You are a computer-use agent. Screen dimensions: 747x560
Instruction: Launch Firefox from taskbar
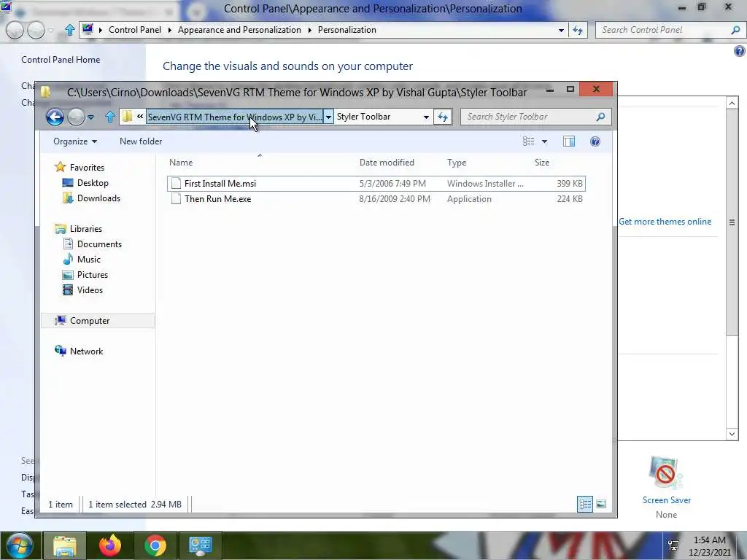click(x=110, y=545)
